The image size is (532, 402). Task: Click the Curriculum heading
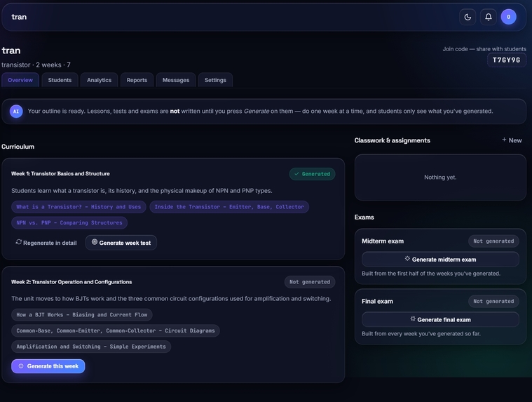pyautogui.click(x=18, y=147)
